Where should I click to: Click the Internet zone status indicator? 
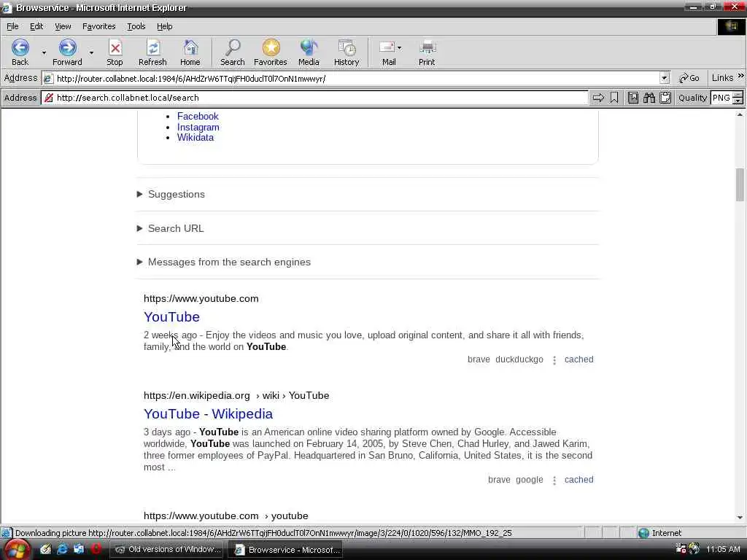coord(659,533)
